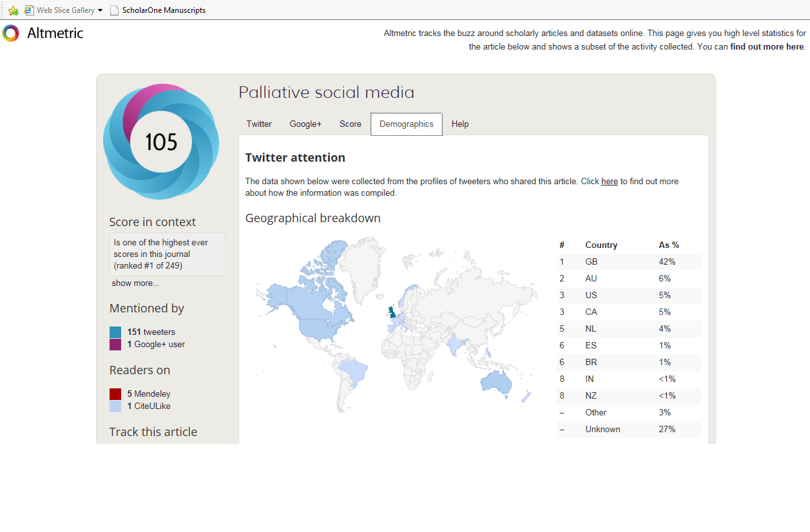Click the blue tweeters legend square

click(x=115, y=332)
